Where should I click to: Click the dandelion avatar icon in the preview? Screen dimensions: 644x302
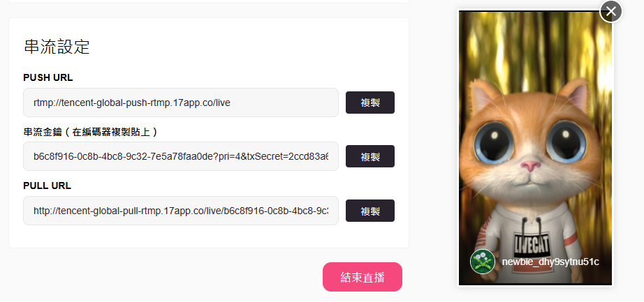[x=482, y=262]
